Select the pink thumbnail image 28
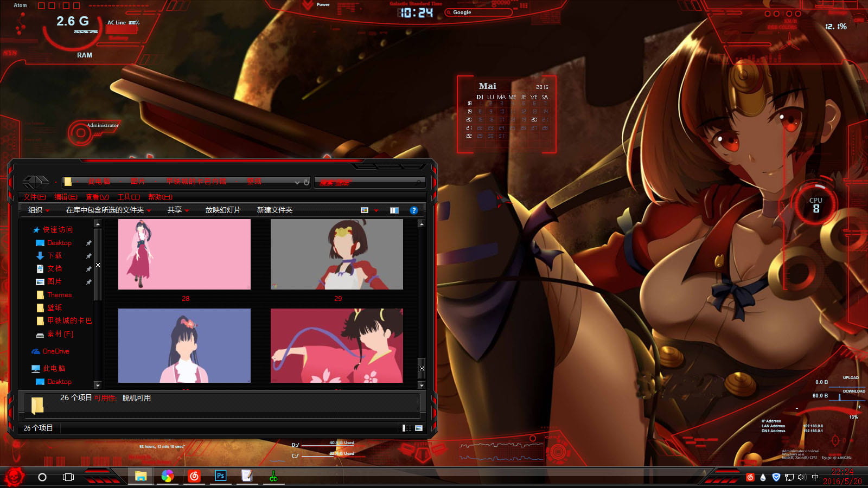This screenshot has width=868, height=488. tap(184, 254)
